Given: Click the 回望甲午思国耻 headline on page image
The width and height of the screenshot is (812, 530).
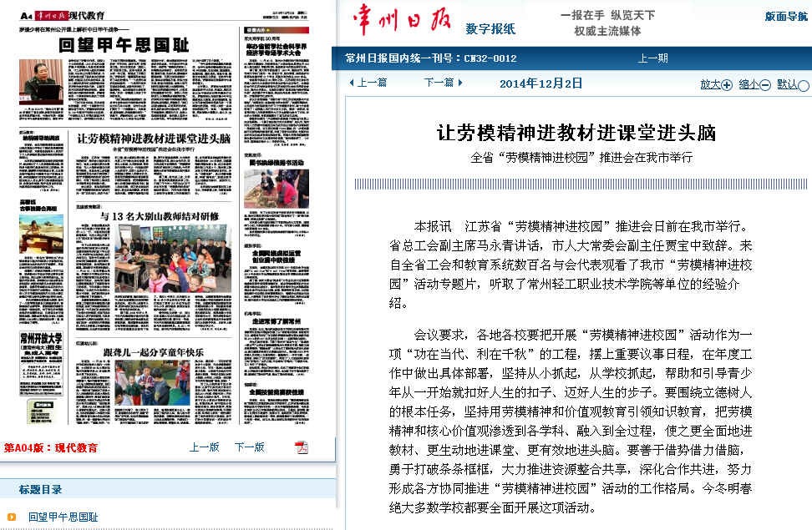Looking at the screenshot, I should [123, 45].
